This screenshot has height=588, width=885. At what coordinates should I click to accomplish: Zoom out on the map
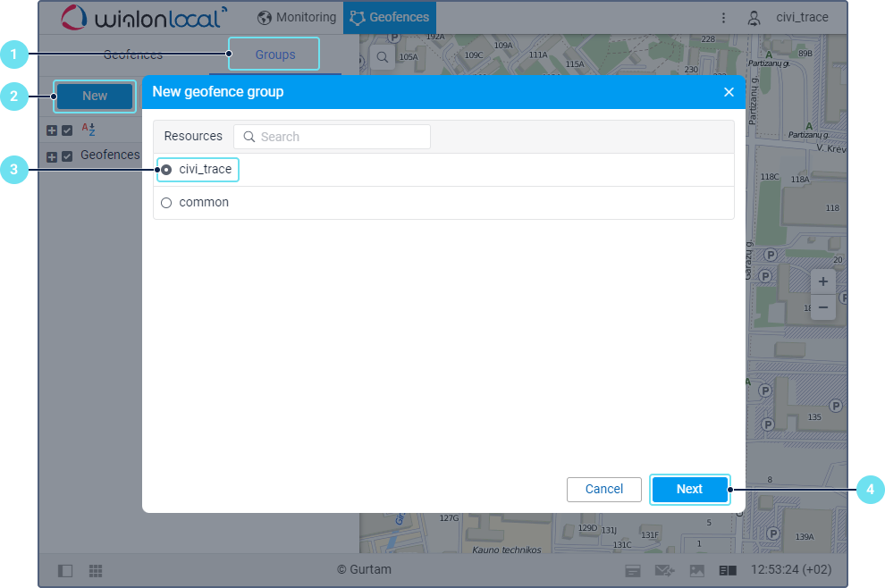[823, 307]
